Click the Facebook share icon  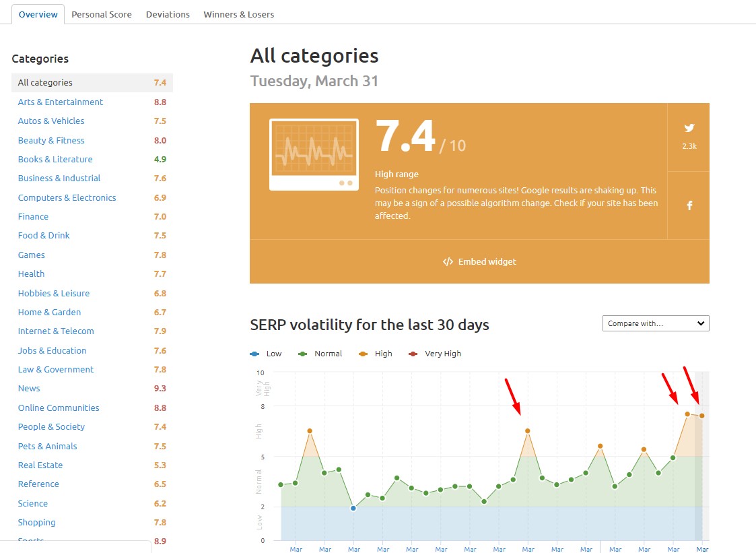pos(689,205)
